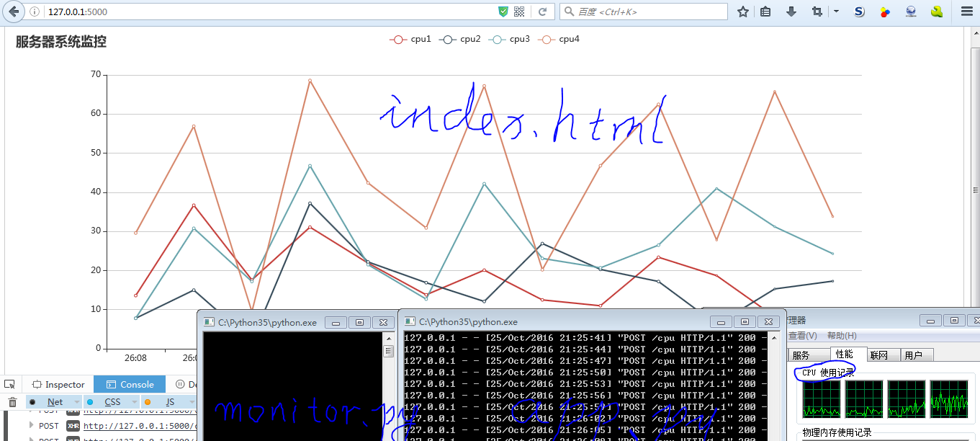The image size is (980, 441).
Task: Click the cpu4 peak point near 68
Action: pos(310,81)
